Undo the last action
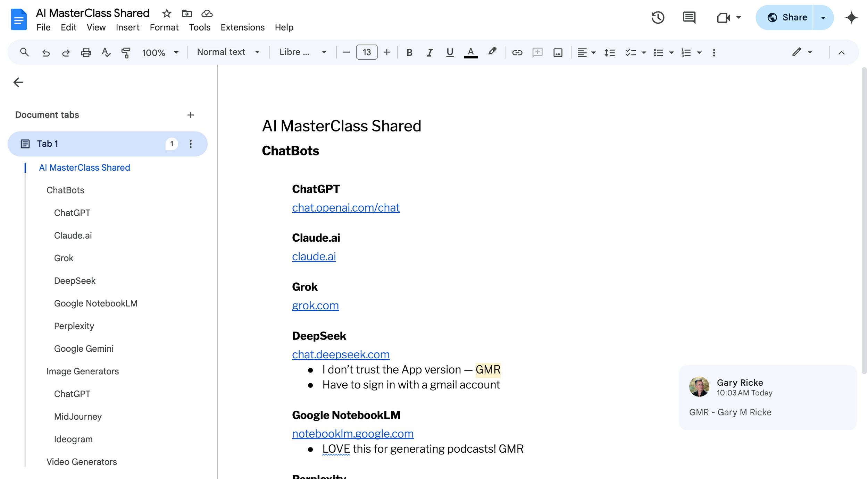The height and width of the screenshot is (479, 868). tap(45, 52)
